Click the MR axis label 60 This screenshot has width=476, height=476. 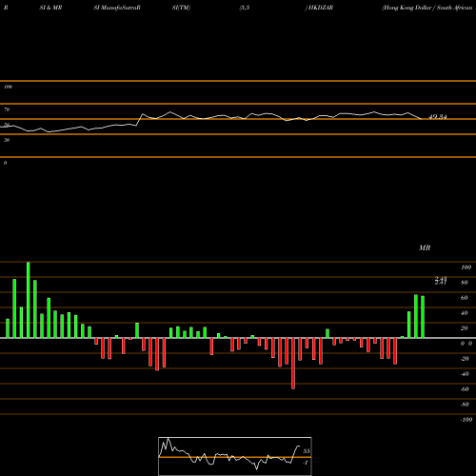[x=465, y=298]
